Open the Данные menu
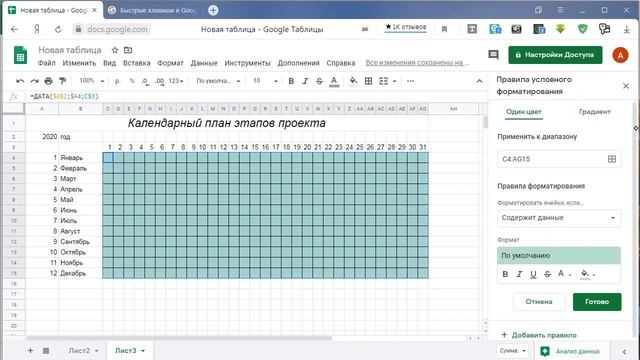Screen dimensions: 640x360 tap(204, 63)
